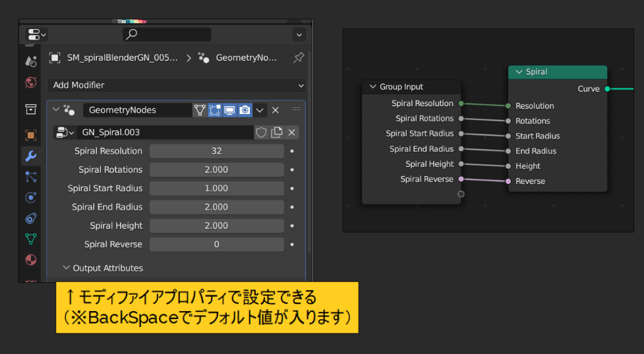Toggle fake user shield for GN_Spiral.003
The image size is (644, 354).
(261, 133)
